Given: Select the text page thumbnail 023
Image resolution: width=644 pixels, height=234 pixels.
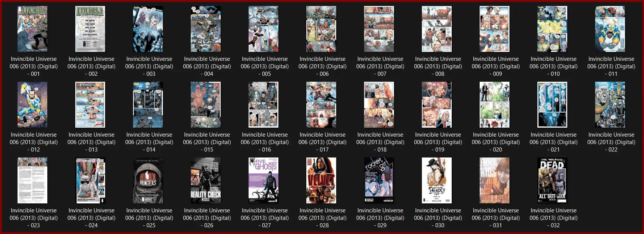Looking at the screenshot, I should click(32, 181).
